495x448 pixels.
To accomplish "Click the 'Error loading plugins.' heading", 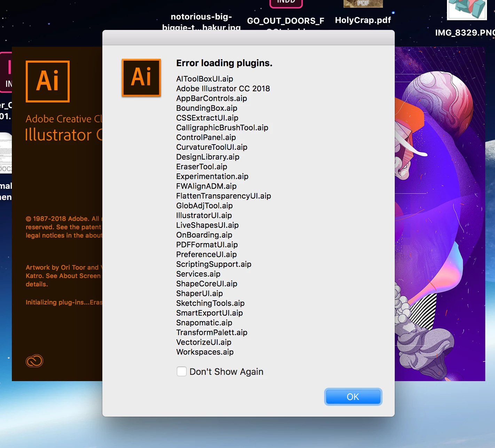I will [x=224, y=63].
